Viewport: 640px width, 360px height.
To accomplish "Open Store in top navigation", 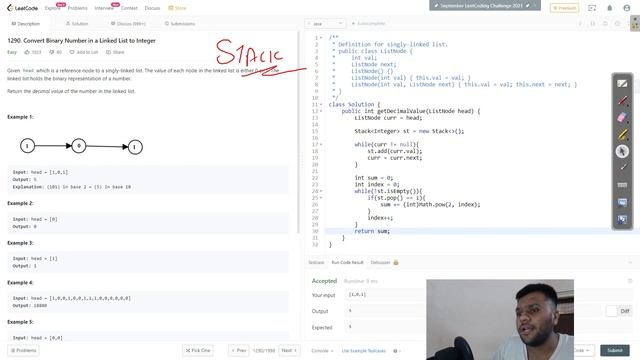I will pos(178,8).
